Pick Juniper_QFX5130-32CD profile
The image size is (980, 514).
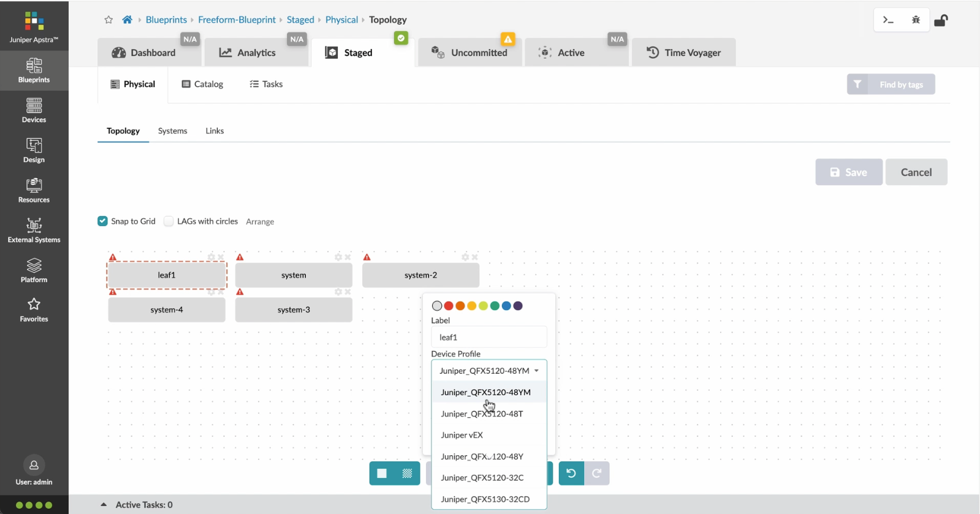[x=488, y=499]
